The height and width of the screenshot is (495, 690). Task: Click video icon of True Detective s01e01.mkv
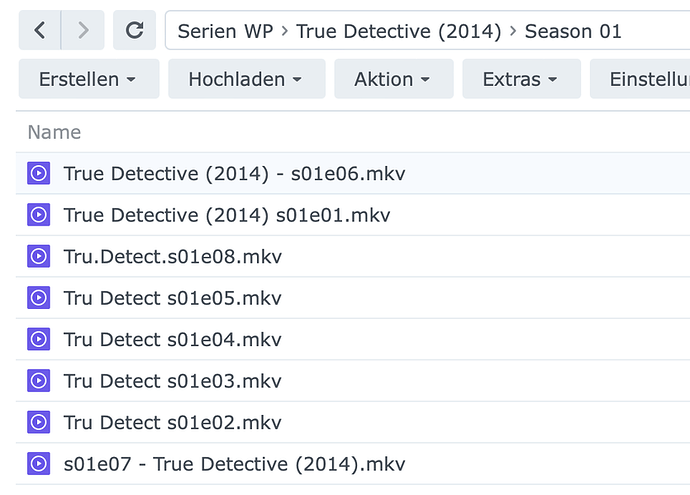tap(38, 215)
